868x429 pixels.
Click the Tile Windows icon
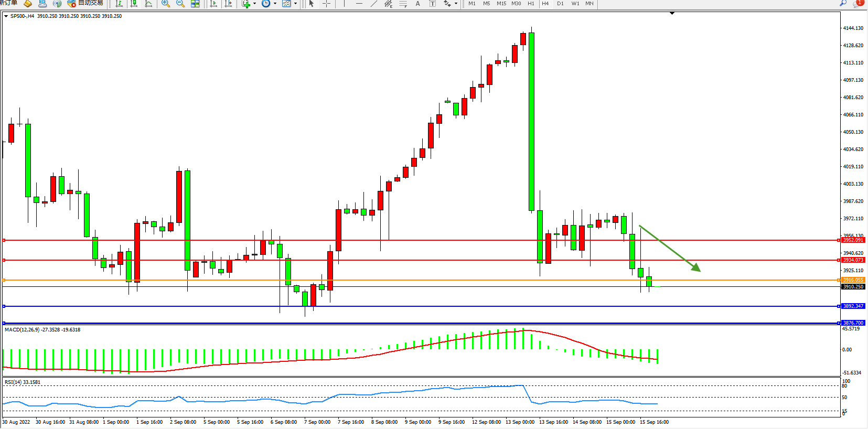(x=195, y=4)
